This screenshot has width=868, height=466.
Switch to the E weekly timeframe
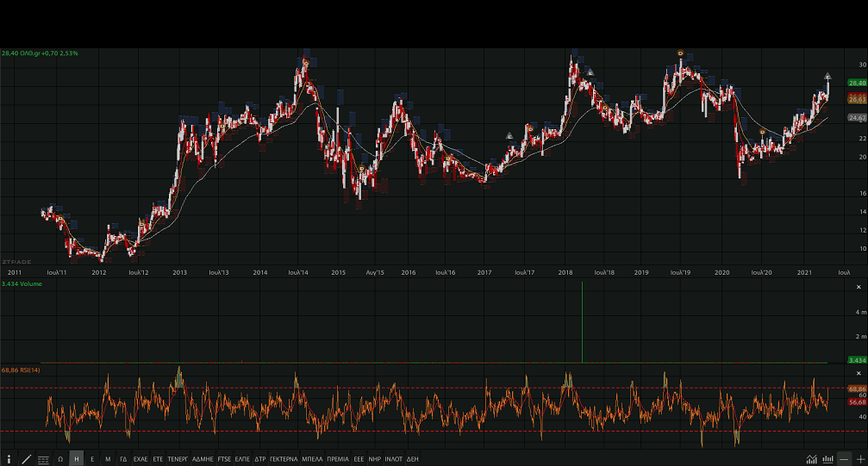pos(92,459)
